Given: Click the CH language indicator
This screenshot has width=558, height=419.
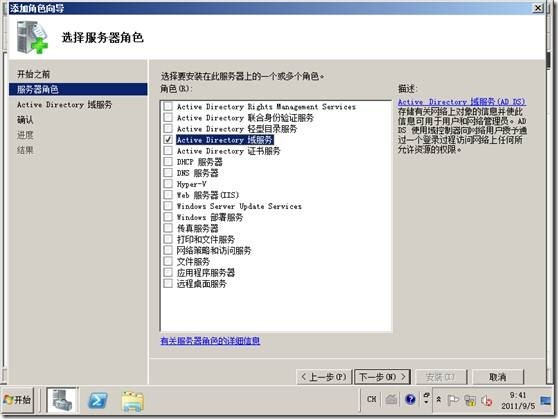Looking at the screenshot, I should (372, 399).
